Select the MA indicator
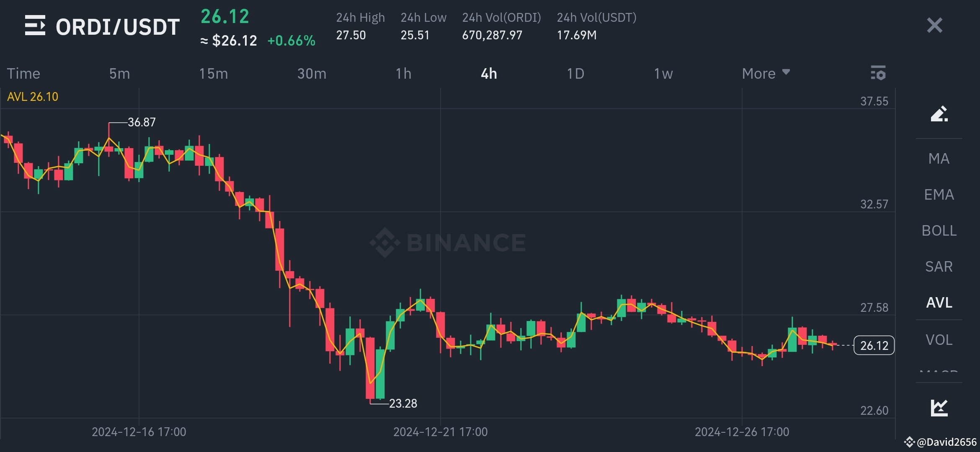 (939, 158)
